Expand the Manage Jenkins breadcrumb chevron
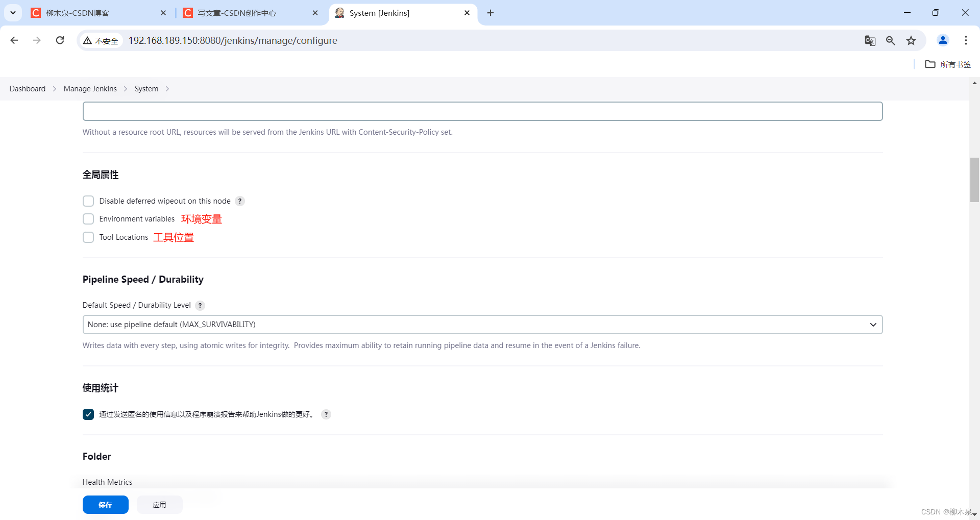 coord(126,89)
